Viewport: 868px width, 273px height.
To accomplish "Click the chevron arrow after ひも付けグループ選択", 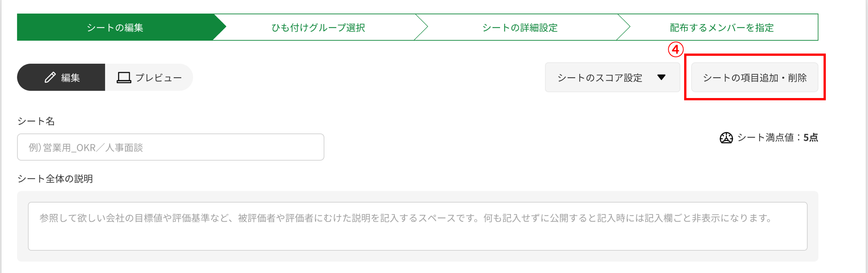I will coord(421,27).
